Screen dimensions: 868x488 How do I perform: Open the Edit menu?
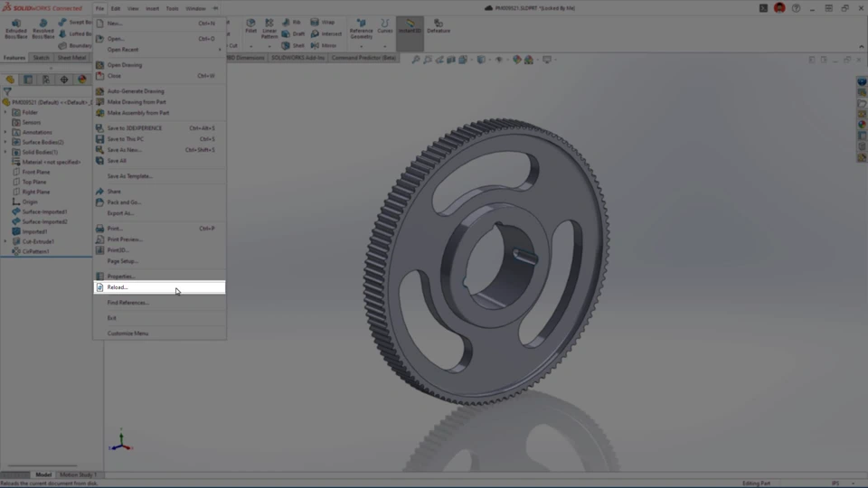(x=115, y=8)
